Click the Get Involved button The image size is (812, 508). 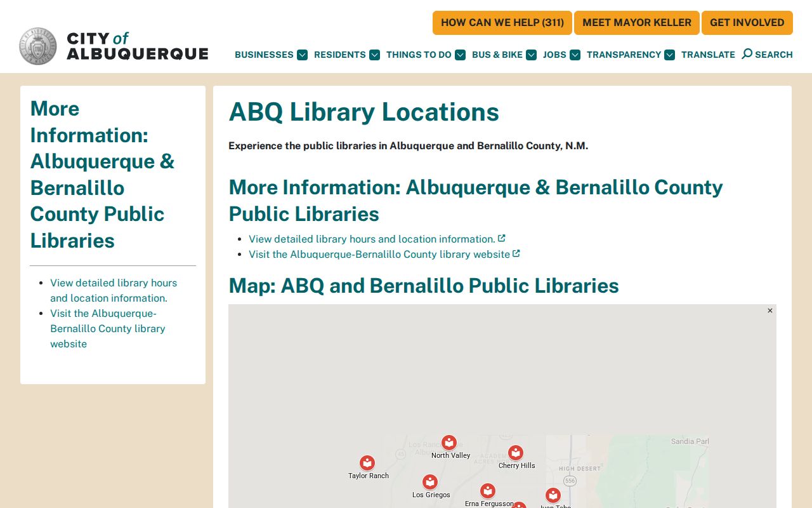point(747,23)
